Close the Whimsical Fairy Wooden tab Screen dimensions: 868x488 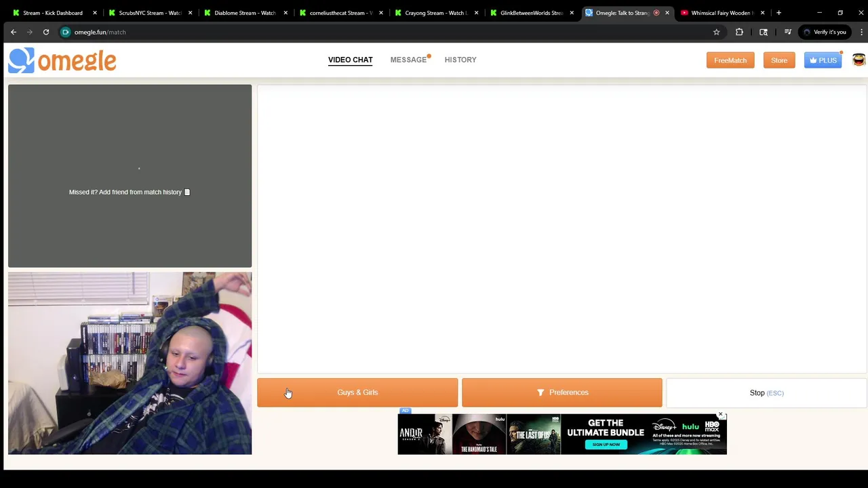pos(762,13)
